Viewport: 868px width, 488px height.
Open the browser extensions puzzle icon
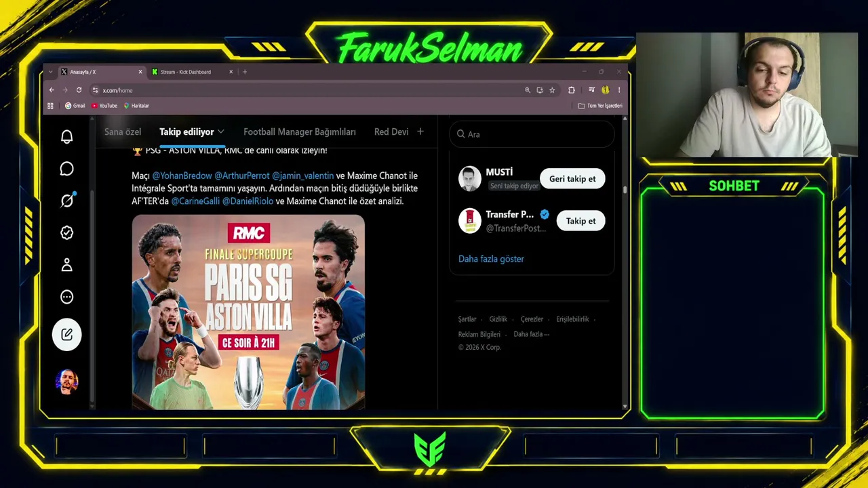pyautogui.click(x=572, y=90)
